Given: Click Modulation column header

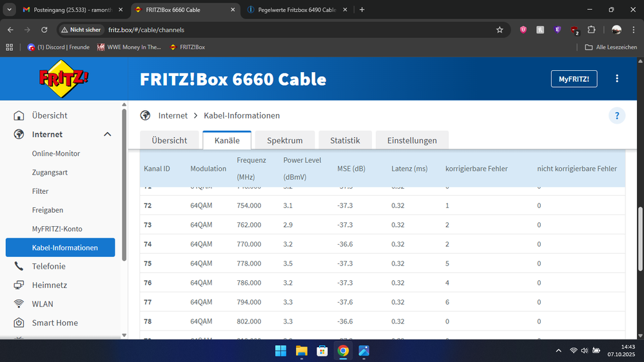Looking at the screenshot, I should 208,169.
